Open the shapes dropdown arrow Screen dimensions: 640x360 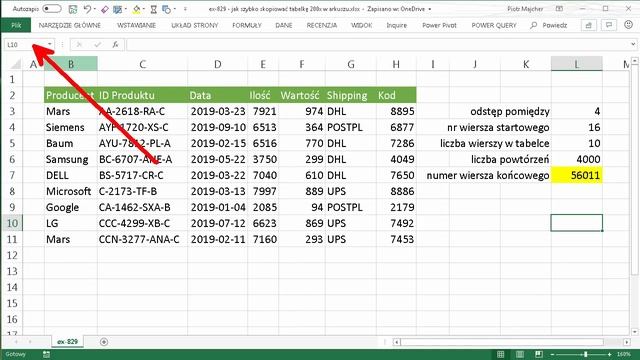pyautogui.click(x=175, y=9)
